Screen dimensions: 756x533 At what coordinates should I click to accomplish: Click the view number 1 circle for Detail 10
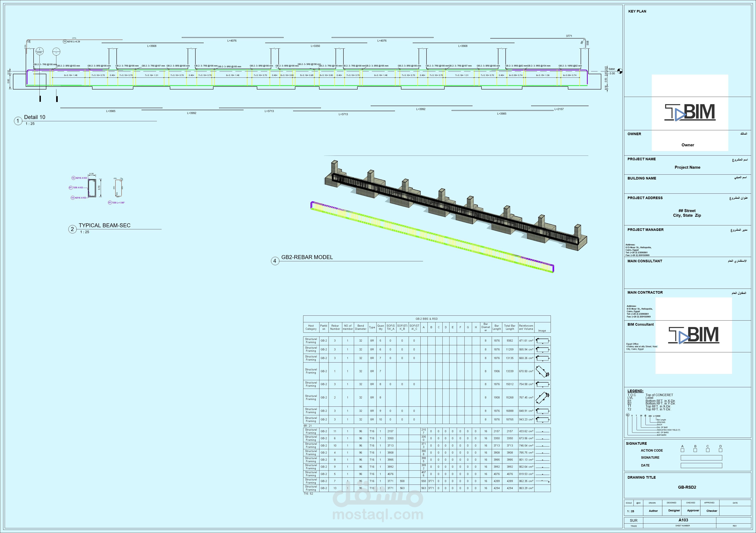click(18, 121)
